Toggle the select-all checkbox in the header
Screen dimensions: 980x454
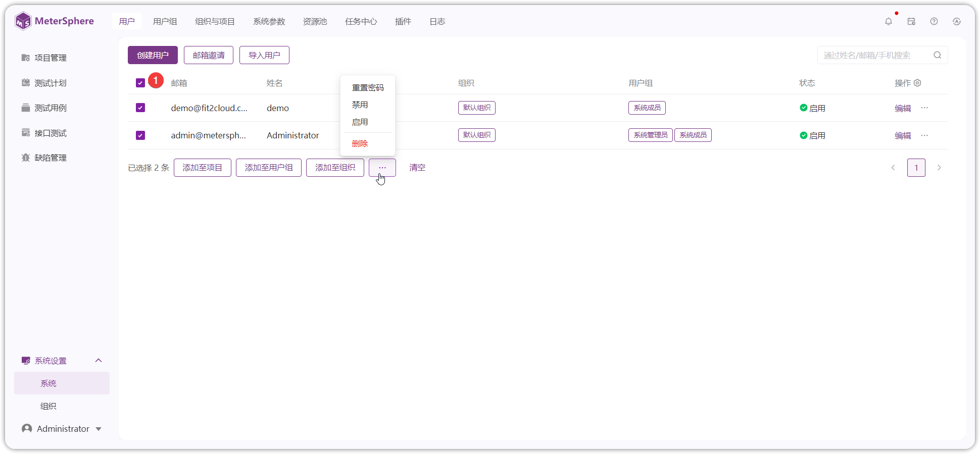[140, 83]
